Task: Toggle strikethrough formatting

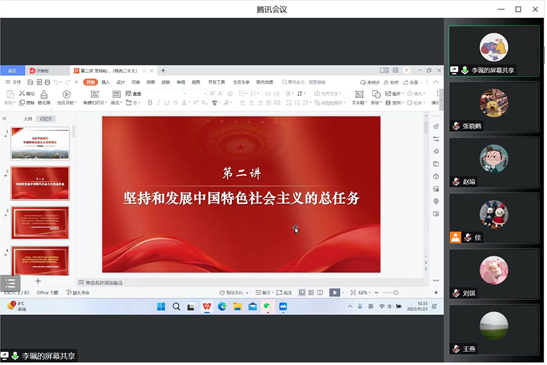Action: [x=175, y=103]
